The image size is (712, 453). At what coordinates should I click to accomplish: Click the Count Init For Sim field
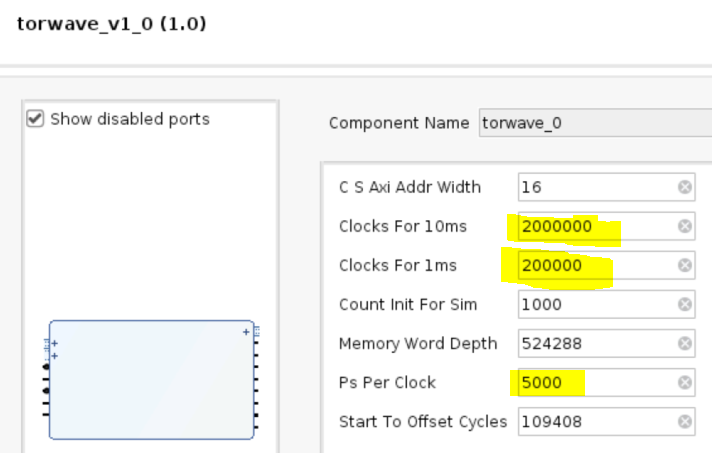tap(596, 304)
